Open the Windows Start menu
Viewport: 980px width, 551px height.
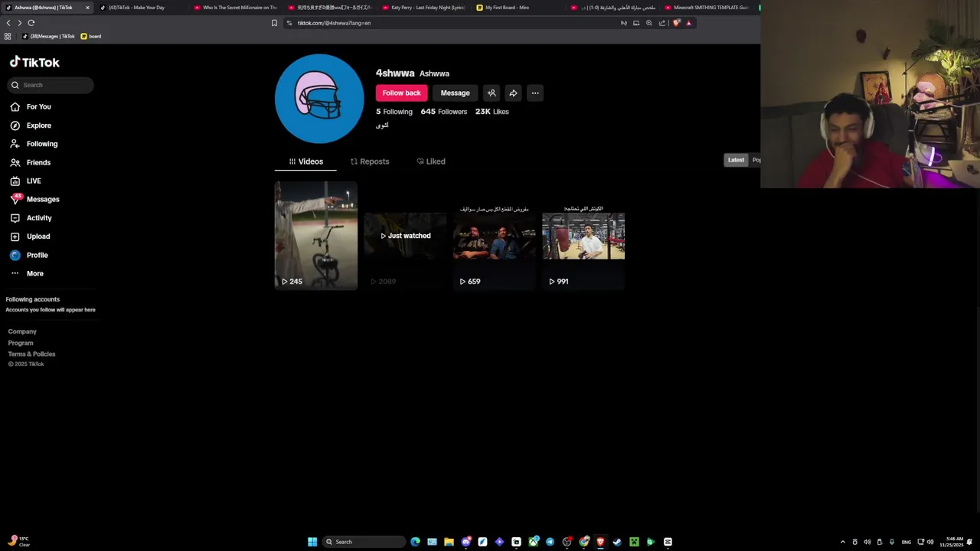(x=312, y=542)
